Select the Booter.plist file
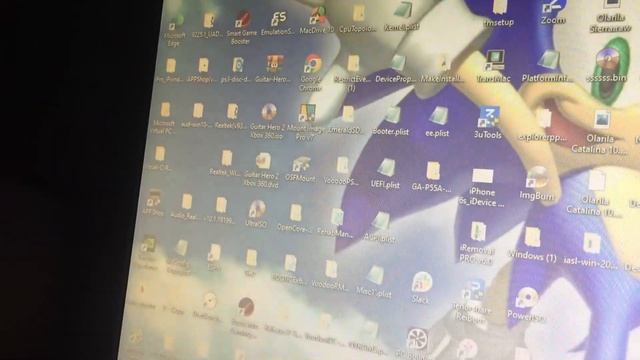 391,122
